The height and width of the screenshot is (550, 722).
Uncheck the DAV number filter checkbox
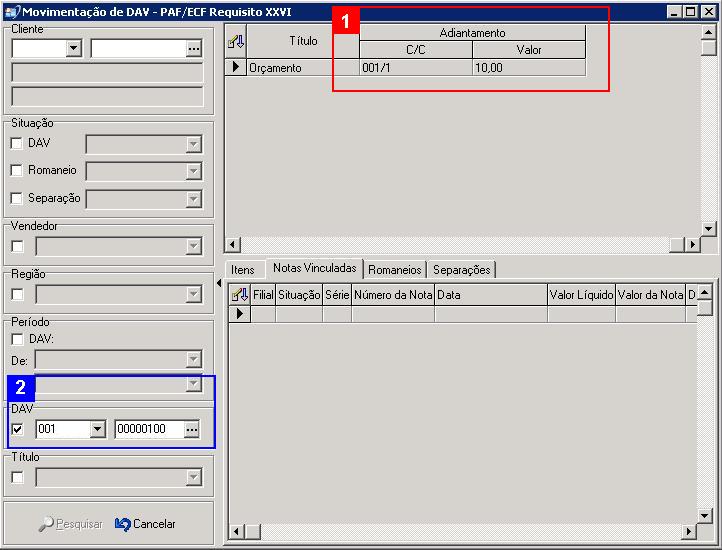coord(17,429)
